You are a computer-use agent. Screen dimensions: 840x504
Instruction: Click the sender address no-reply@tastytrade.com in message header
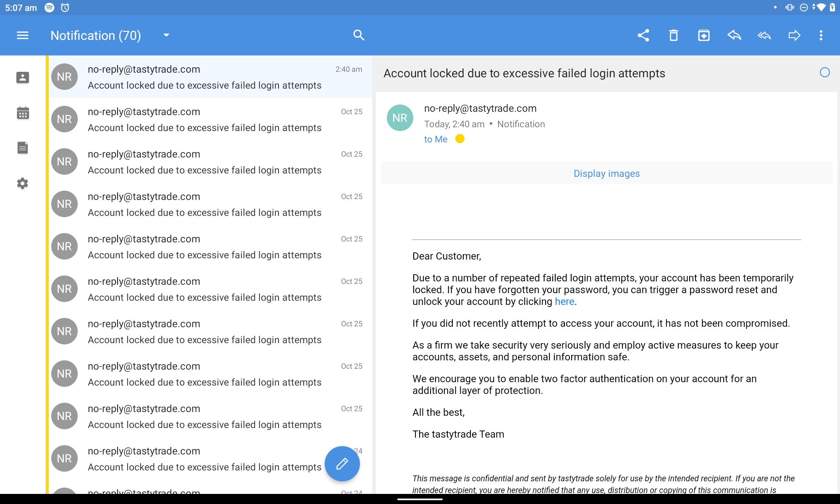480,108
